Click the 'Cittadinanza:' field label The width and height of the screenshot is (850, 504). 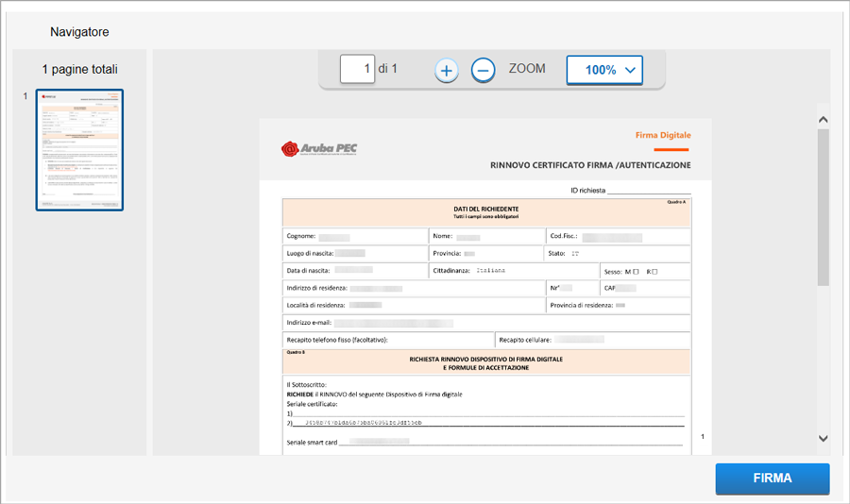(451, 271)
